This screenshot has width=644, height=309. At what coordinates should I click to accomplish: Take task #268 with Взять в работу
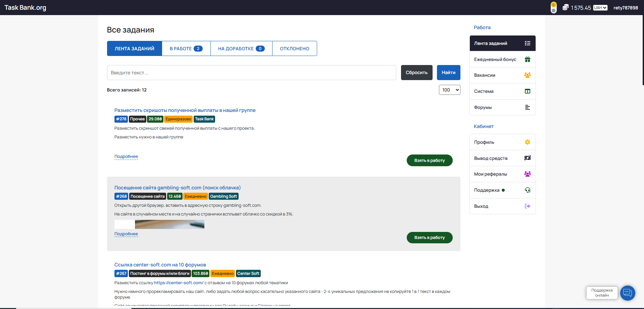coord(429,238)
